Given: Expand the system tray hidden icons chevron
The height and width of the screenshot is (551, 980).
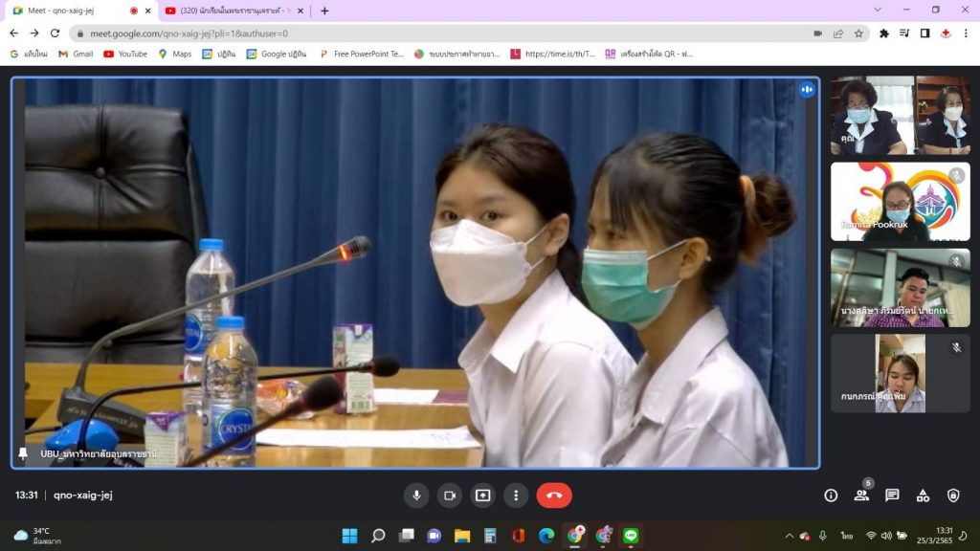Looking at the screenshot, I should coord(790,536).
